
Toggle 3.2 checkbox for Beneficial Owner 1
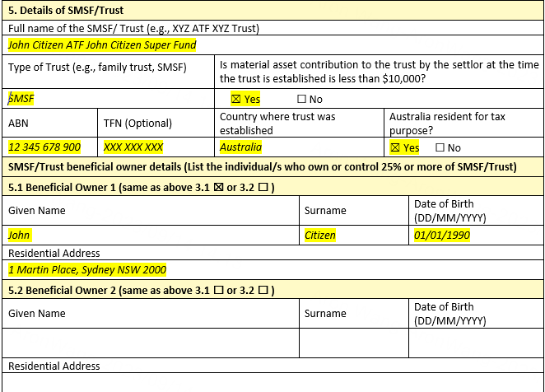tap(263, 188)
